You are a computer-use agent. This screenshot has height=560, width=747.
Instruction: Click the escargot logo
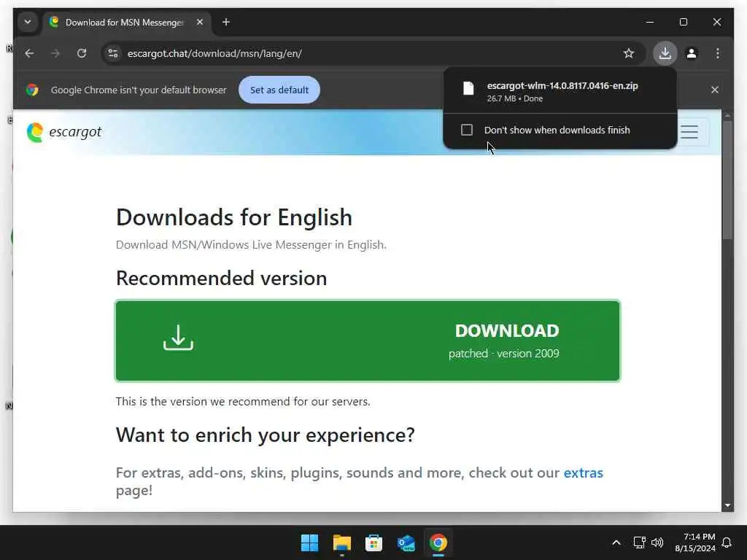pos(64,132)
